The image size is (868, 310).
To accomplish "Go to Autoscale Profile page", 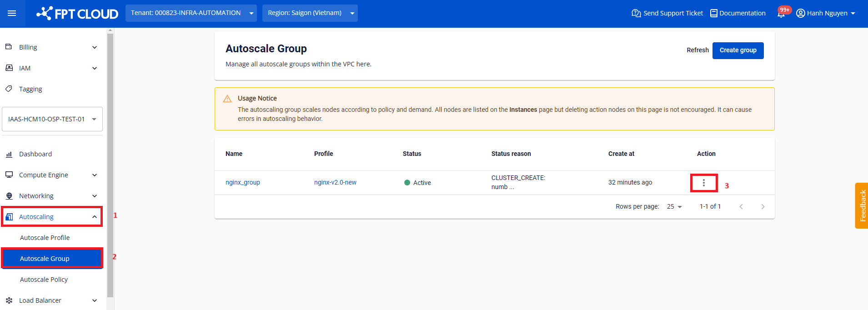I will tap(45, 238).
